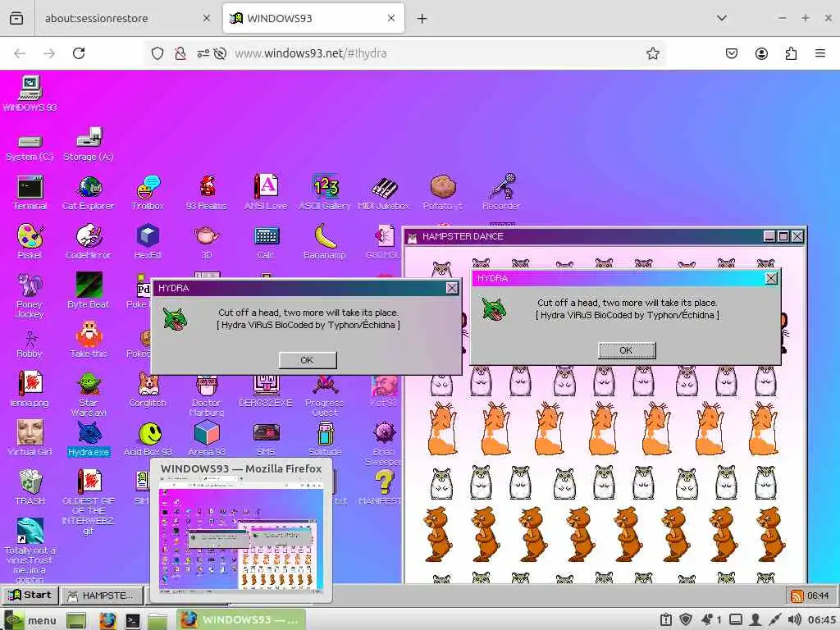The height and width of the screenshot is (630, 840).
Task: Select the WINDOWS93 Firefox taskbar entry
Action: (x=241, y=620)
